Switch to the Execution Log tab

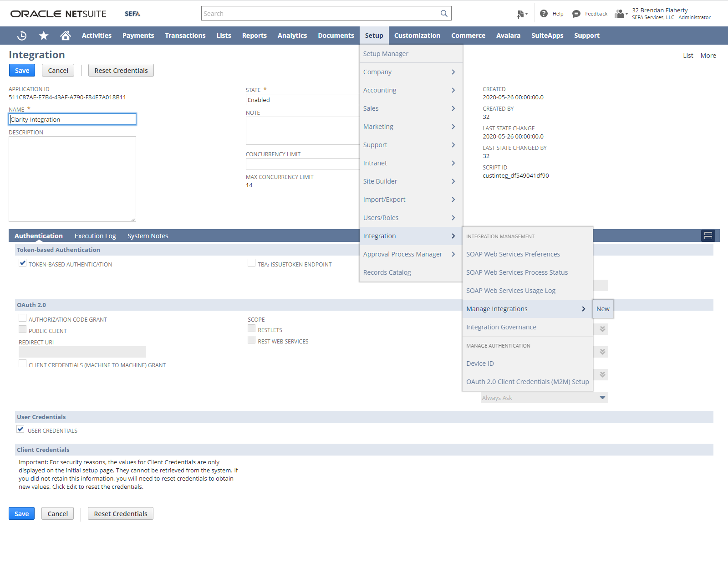point(95,236)
